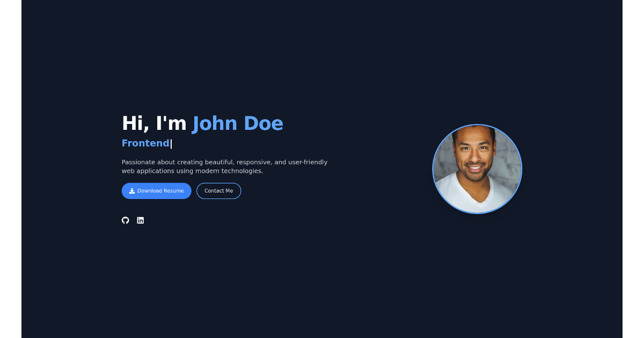This screenshot has width=644, height=338.
Task: Click the download arrow icon in resume button
Action: click(132, 191)
